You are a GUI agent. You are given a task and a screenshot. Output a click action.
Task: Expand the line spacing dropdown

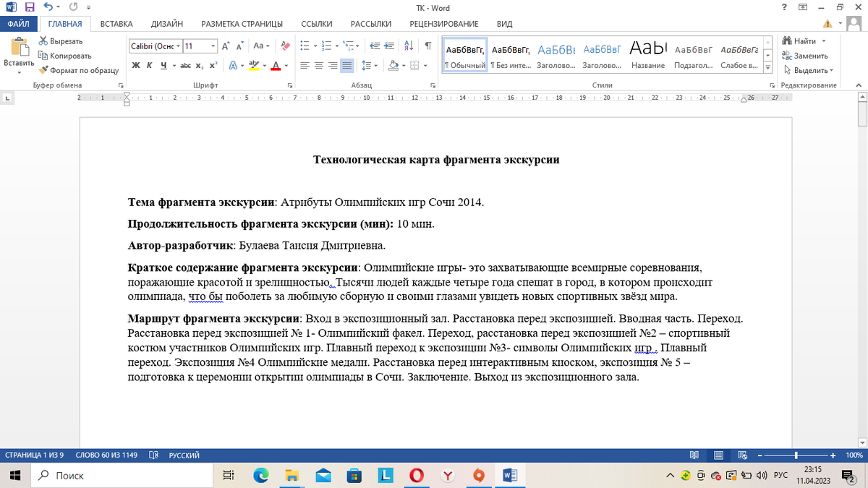pos(370,65)
